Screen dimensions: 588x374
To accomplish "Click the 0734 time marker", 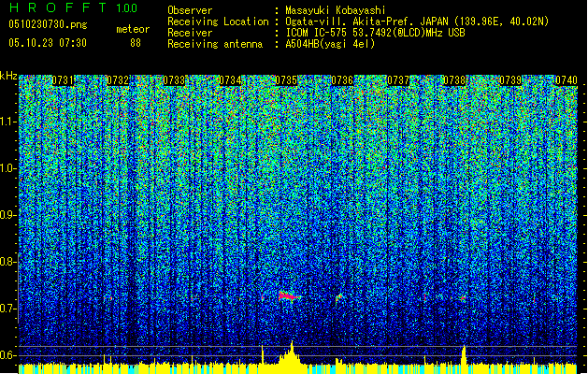I will tap(230, 80).
